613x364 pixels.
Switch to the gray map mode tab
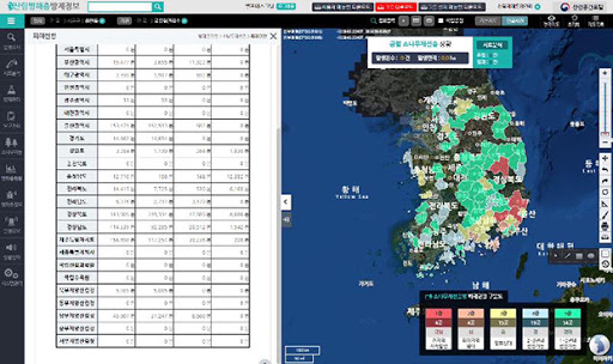pyautogui.click(x=488, y=21)
